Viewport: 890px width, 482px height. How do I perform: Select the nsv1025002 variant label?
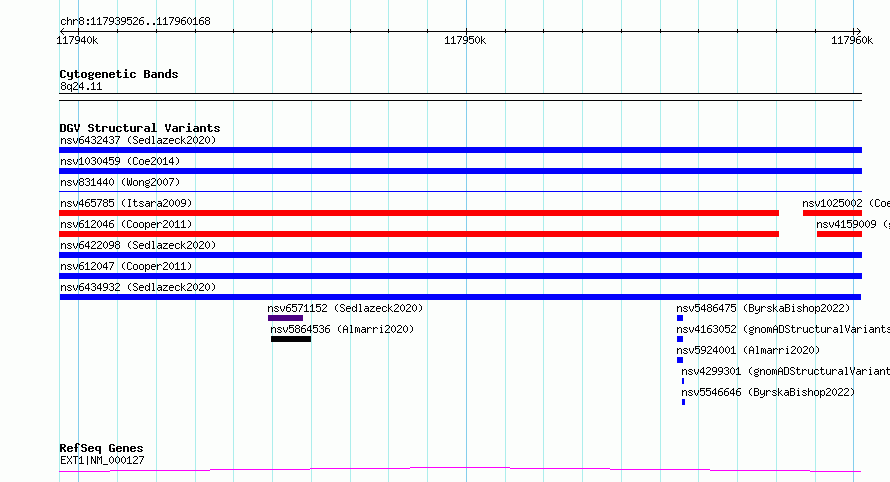[x=846, y=203]
